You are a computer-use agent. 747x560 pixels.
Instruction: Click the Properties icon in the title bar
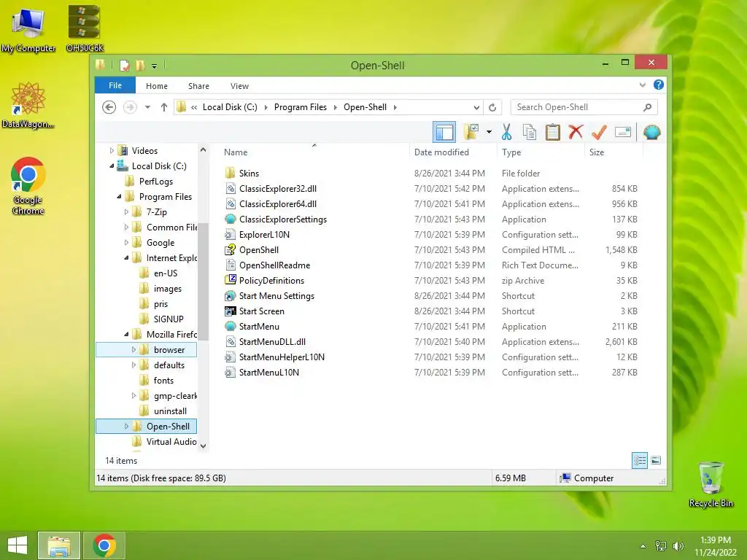click(x=124, y=65)
